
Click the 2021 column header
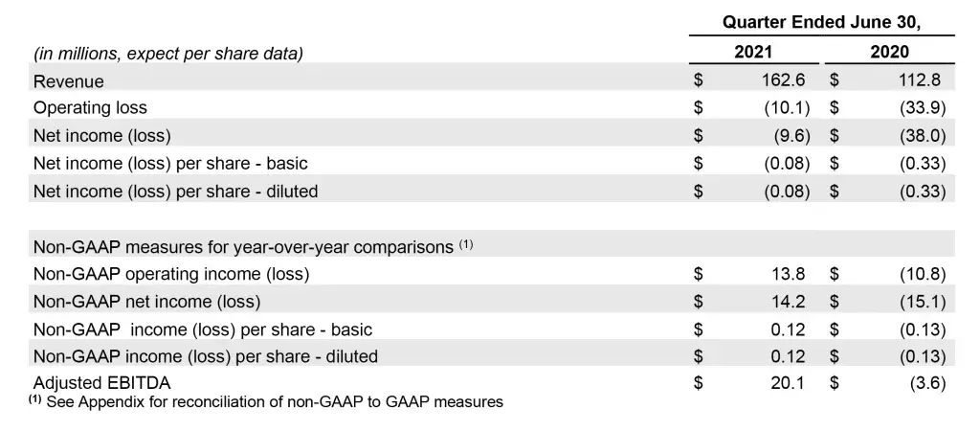(752, 52)
